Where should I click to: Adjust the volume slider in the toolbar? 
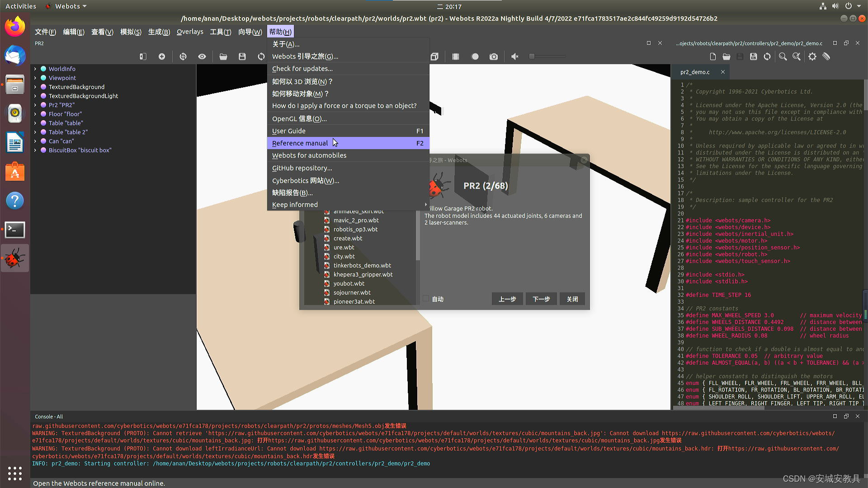547,56
